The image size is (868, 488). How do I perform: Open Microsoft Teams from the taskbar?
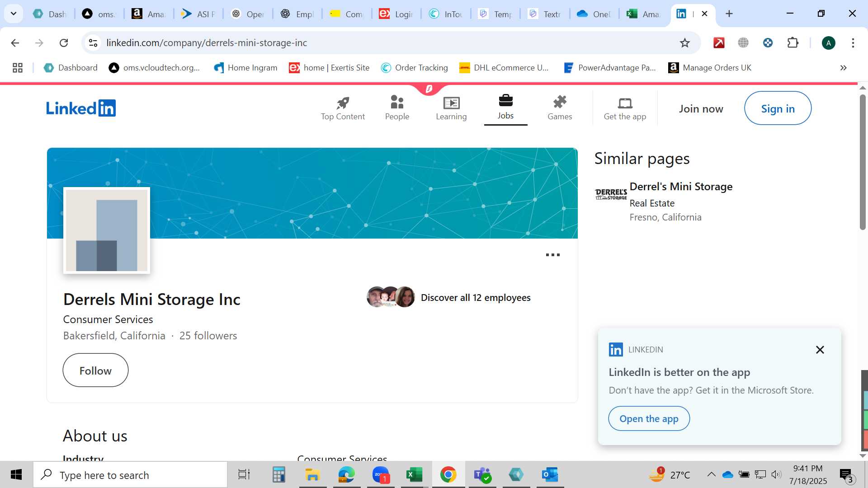tap(482, 475)
